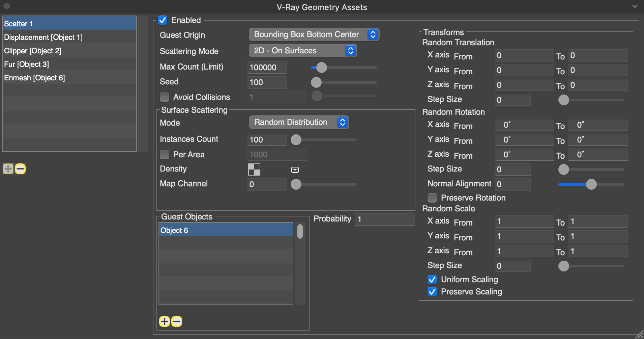Viewport: 644px width, 339px height.
Task: Remove selected geometry asset with minus icon
Action: tap(20, 168)
